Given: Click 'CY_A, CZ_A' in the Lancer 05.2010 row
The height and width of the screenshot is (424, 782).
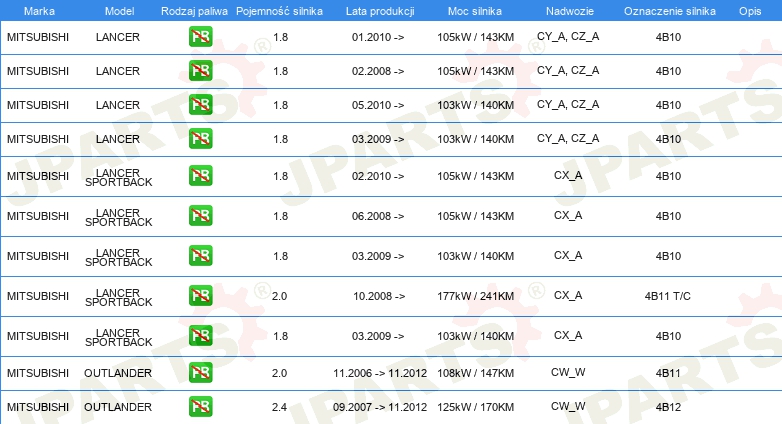Looking at the screenshot, I should pyautogui.click(x=568, y=104).
